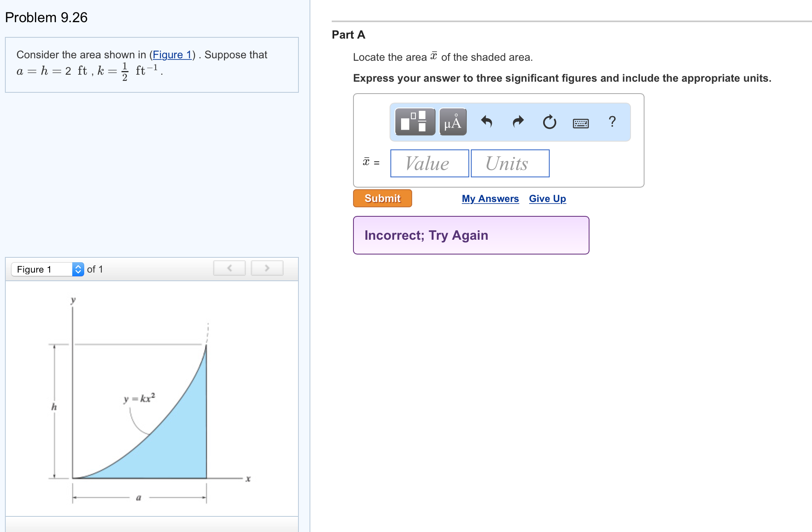Open the My Answers link

(x=490, y=198)
